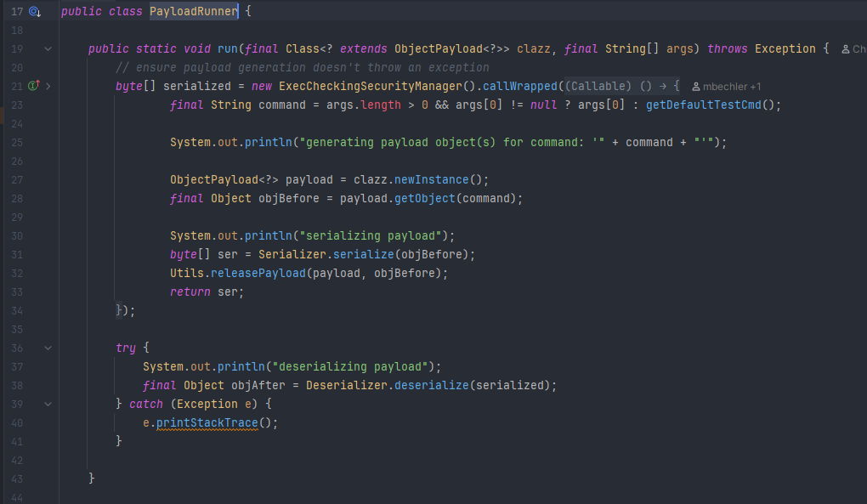The height and width of the screenshot is (504, 867).
Task: Click the implements-method gutter icon on line 21
Action: (34, 86)
